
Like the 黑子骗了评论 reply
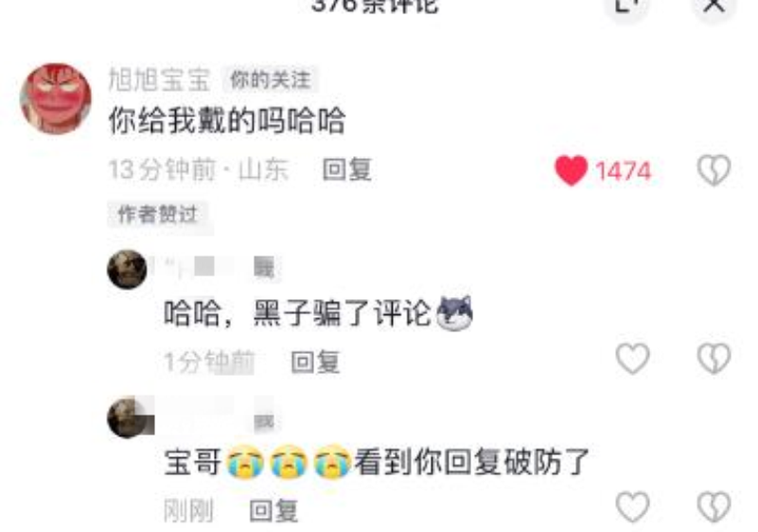click(x=632, y=359)
